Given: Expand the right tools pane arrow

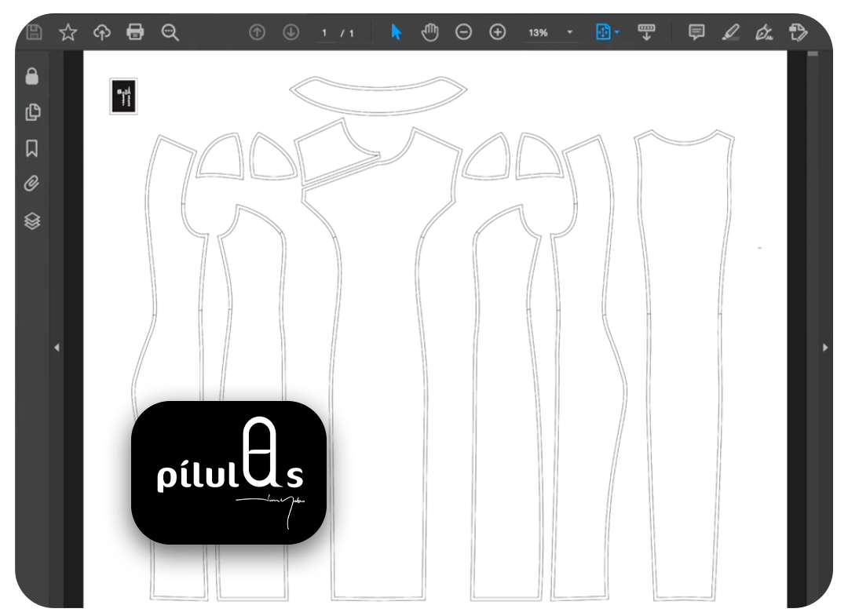Looking at the screenshot, I should [824, 347].
